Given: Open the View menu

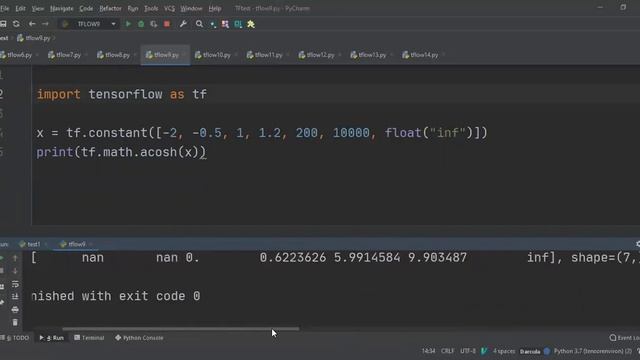Looking at the screenshot, I should (x=38, y=8).
